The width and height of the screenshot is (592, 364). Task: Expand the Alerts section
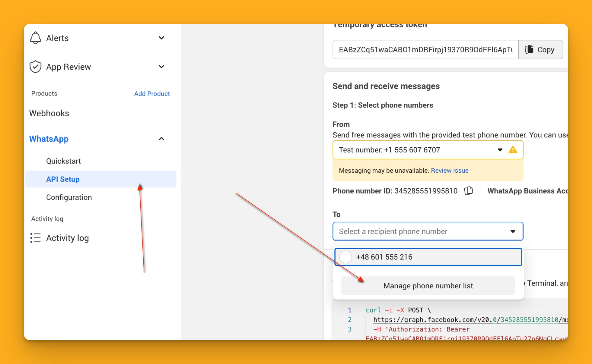click(x=161, y=38)
